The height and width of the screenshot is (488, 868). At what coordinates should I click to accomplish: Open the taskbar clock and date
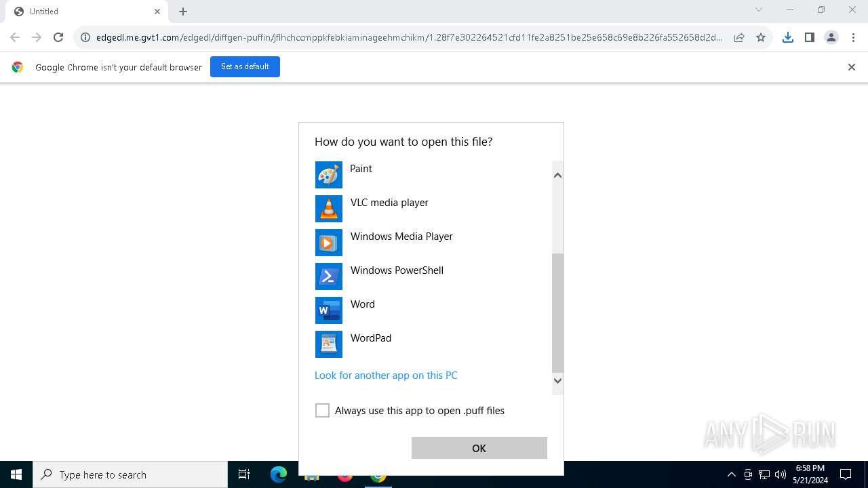810,474
